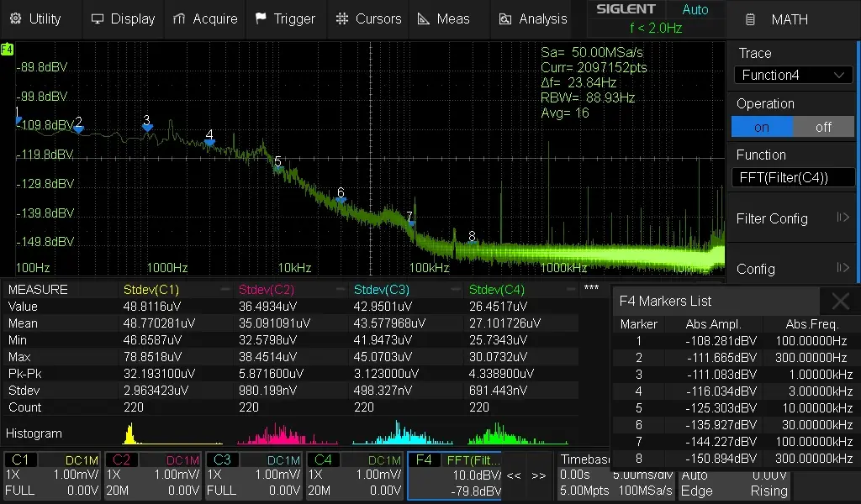Open the Trace Function4 dropdown
This screenshot has height=504, width=861.
click(793, 75)
